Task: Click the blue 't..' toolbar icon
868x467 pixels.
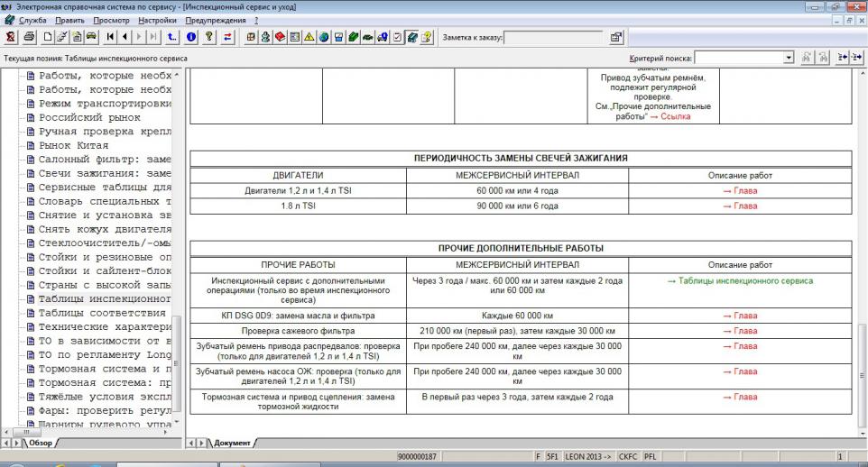Action: 172,37
